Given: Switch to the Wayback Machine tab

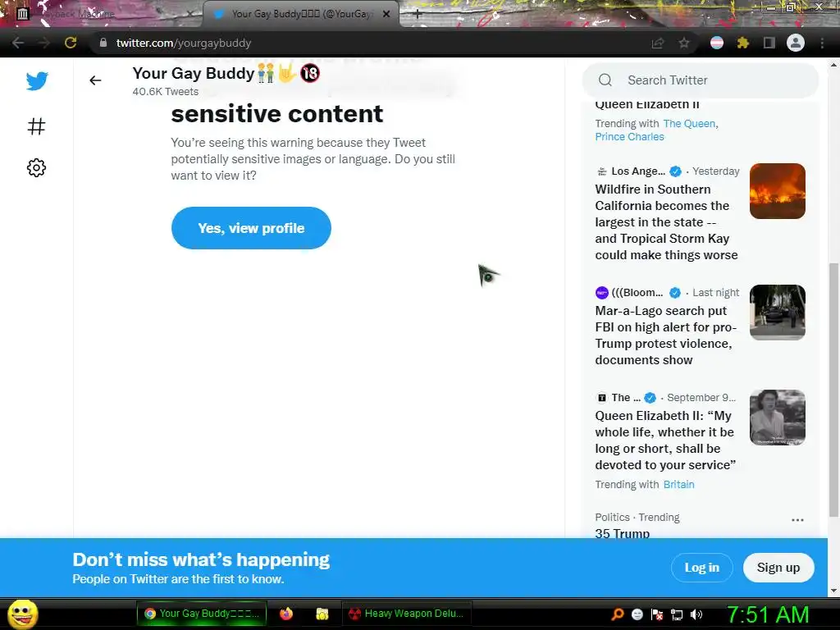Looking at the screenshot, I should [x=102, y=14].
